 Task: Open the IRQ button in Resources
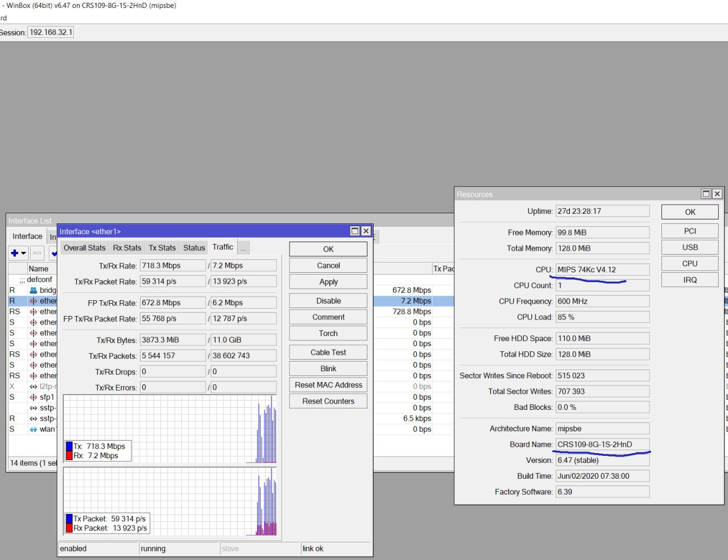[690, 280]
